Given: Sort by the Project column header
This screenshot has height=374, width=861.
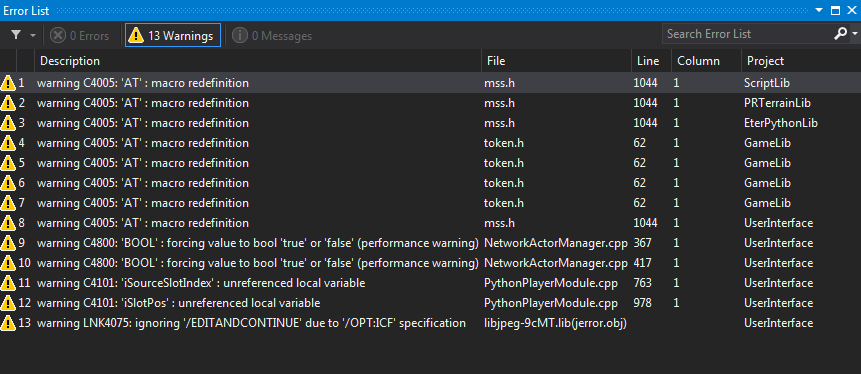Looking at the screenshot, I should (801, 61).
